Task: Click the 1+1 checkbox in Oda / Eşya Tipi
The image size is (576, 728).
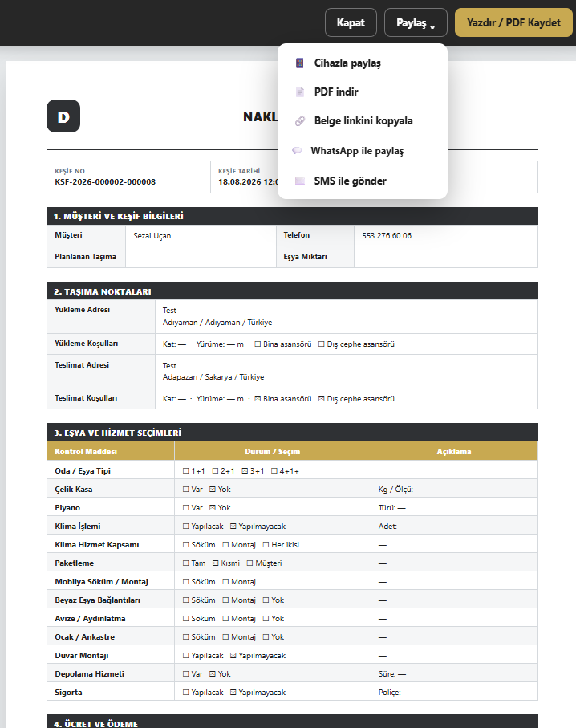Action: pyautogui.click(x=185, y=471)
